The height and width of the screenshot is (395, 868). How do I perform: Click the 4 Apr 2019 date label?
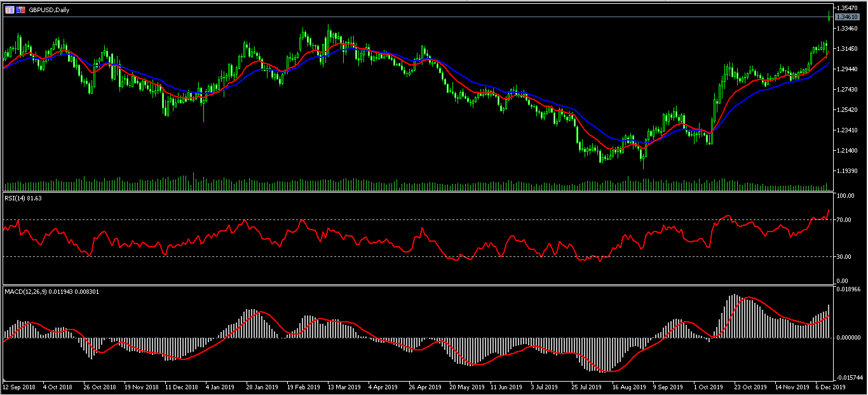pyautogui.click(x=383, y=387)
